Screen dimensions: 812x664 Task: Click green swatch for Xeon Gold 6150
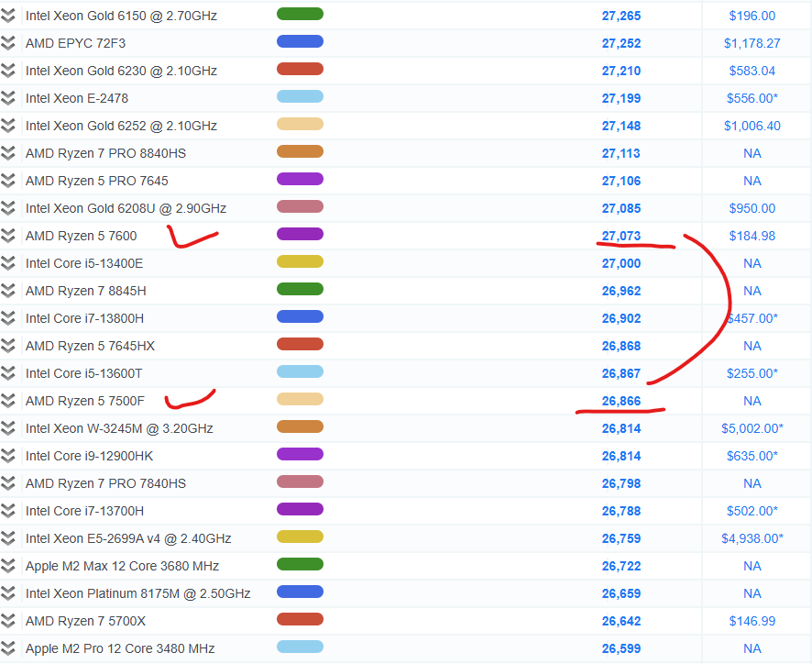pyautogui.click(x=300, y=14)
